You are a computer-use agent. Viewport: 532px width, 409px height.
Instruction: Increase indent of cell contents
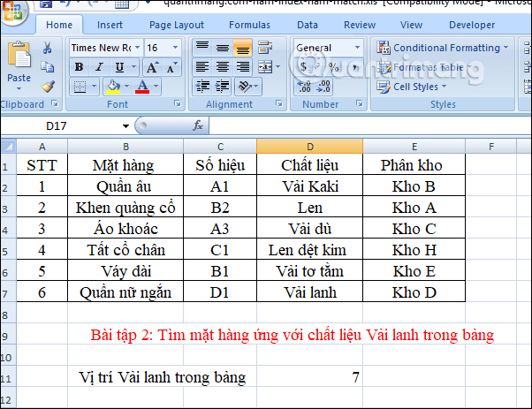click(x=223, y=87)
